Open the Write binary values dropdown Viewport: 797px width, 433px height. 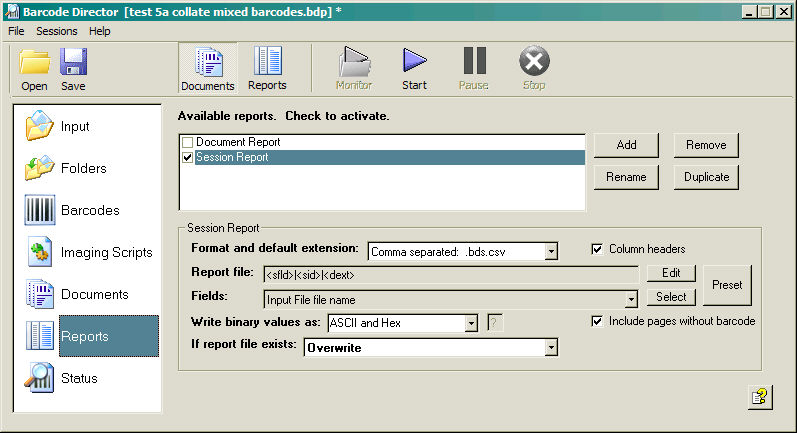click(x=470, y=323)
